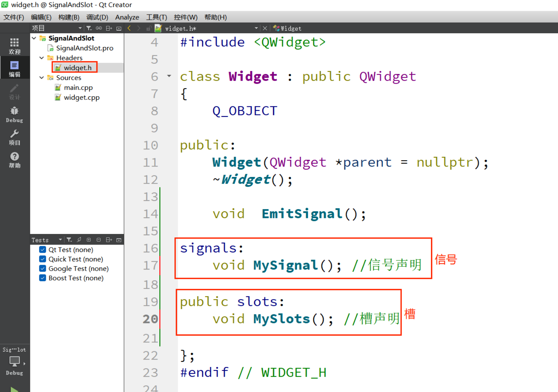The image size is (558, 392).
Task: Open the Help (帮助) mode
Action: [15, 160]
